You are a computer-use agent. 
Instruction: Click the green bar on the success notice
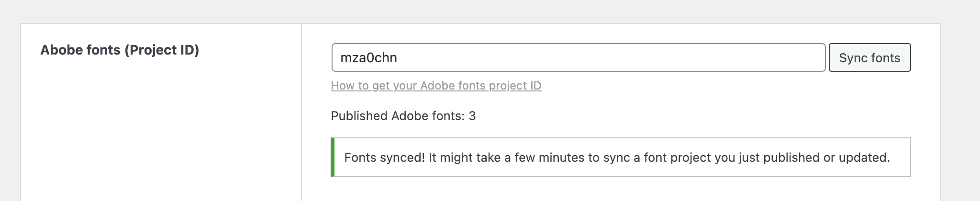click(333, 157)
